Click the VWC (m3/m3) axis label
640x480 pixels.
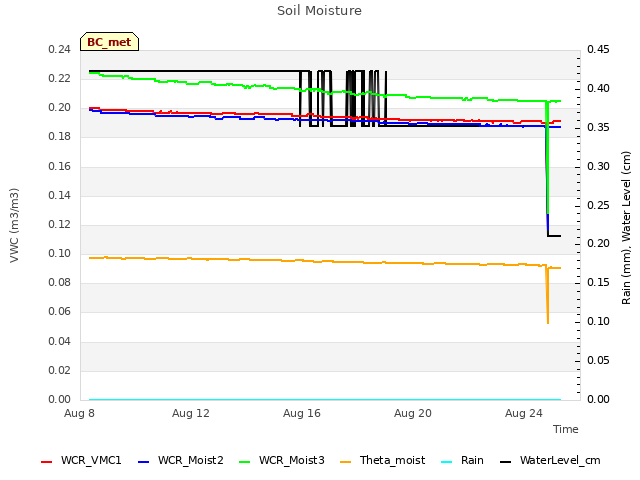tap(14, 225)
